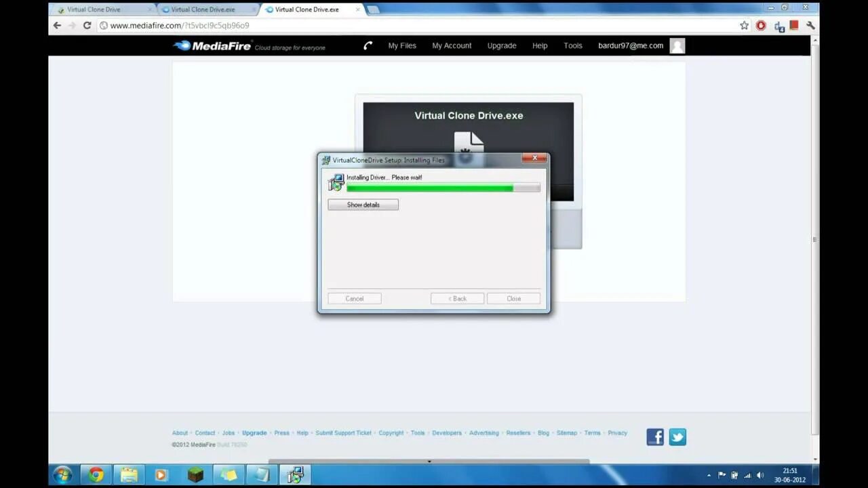Viewport: 868px width, 488px height.
Task: Click the Cancel button in setup dialog
Action: pyautogui.click(x=354, y=298)
